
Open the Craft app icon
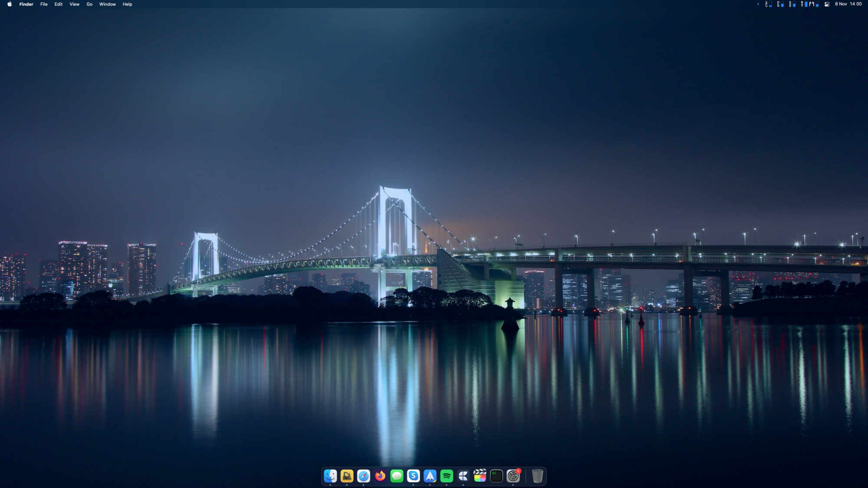pos(463,476)
